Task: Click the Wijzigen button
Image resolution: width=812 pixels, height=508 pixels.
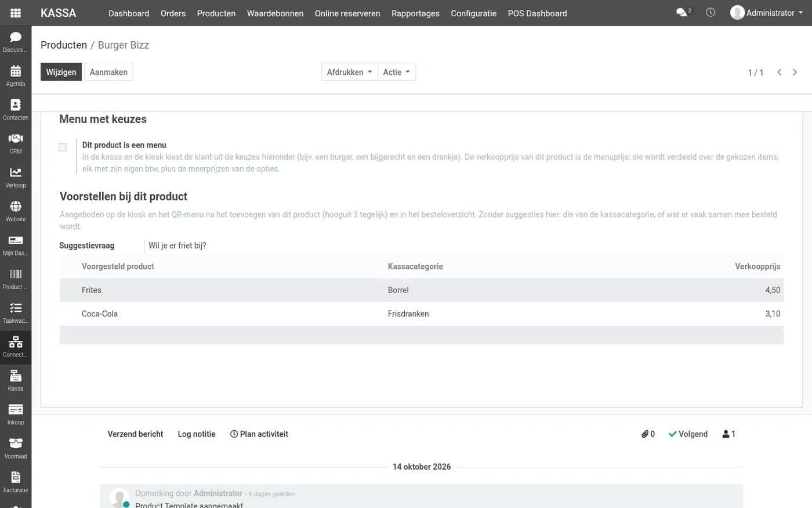Action: coord(61,72)
